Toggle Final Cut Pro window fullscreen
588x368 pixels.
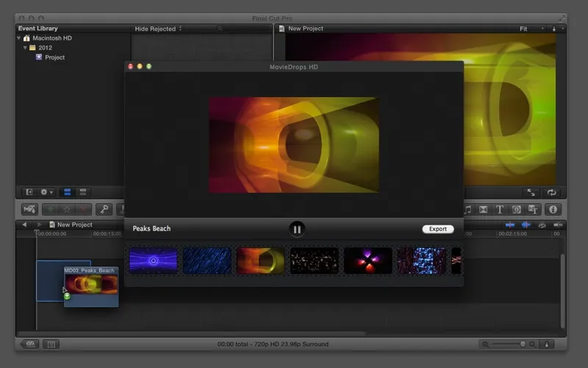[562, 18]
